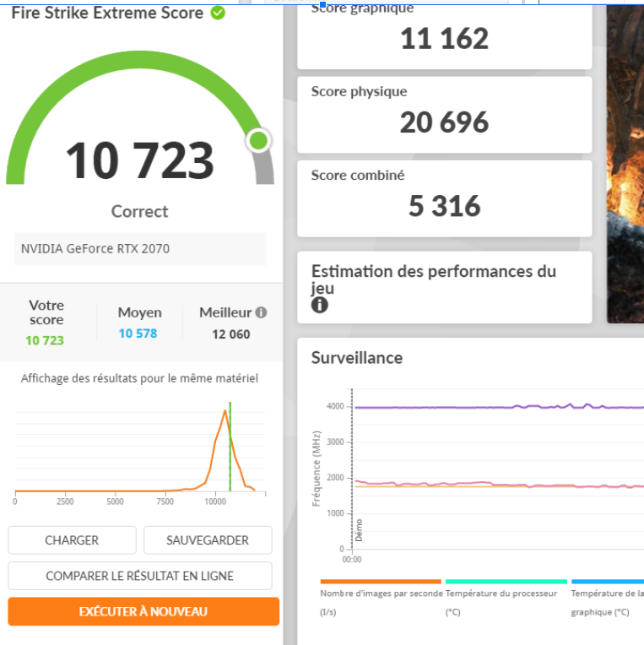The height and width of the screenshot is (645, 644).
Task: Select the Score combiné value 5 316
Action: 445,206
